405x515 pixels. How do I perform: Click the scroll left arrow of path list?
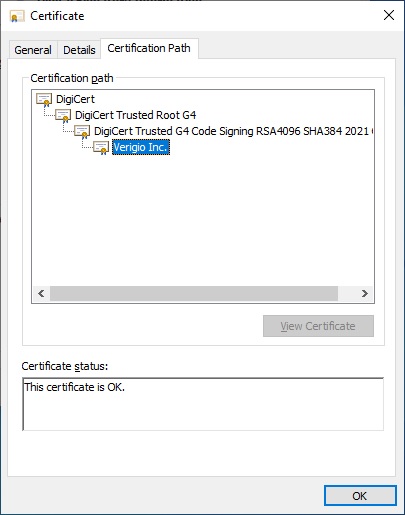(x=41, y=294)
